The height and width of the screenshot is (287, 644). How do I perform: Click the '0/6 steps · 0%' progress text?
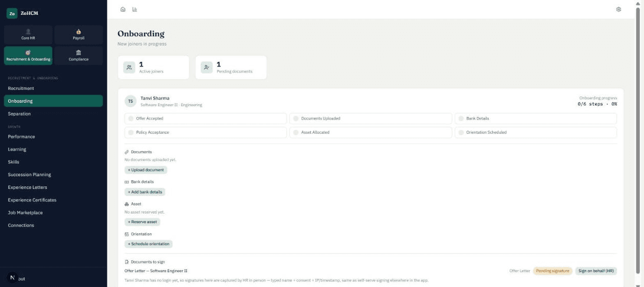597,104
